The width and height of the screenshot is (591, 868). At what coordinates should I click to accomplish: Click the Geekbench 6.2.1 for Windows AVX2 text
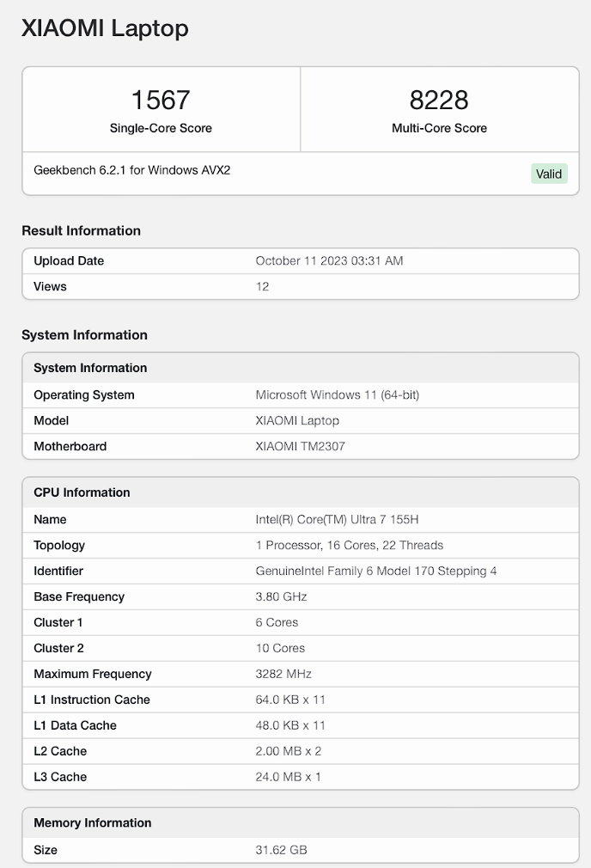pyautogui.click(x=131, y=170)
